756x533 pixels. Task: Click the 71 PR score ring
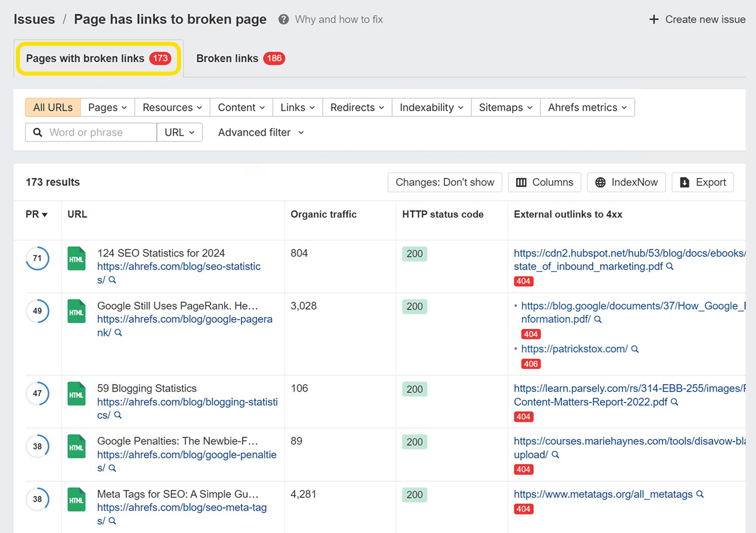pyautogui.click(x=37, y=258)
